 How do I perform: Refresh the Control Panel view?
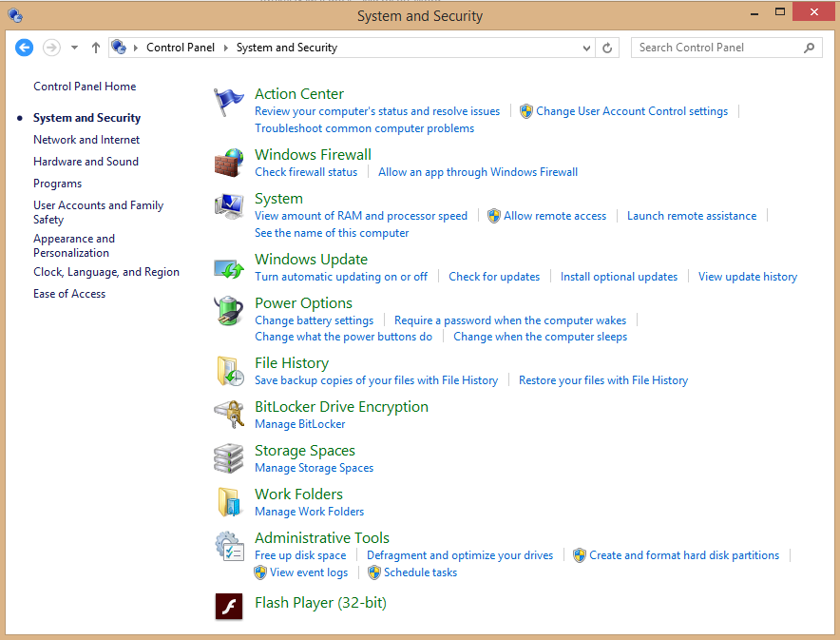tap(607, 48)
